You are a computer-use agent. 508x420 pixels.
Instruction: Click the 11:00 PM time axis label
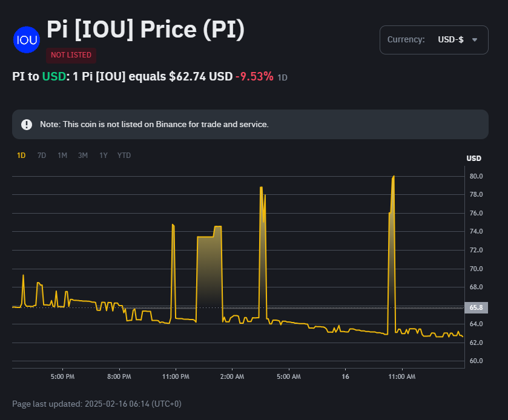tap(176, 376)
